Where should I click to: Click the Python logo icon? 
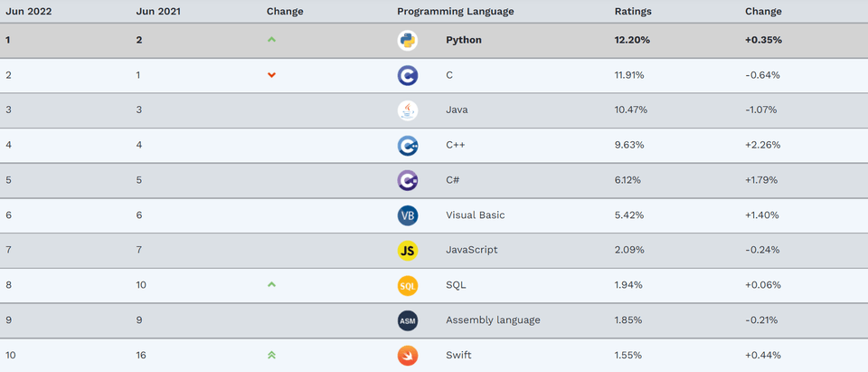pyautogui.click(x=408, y=40)
